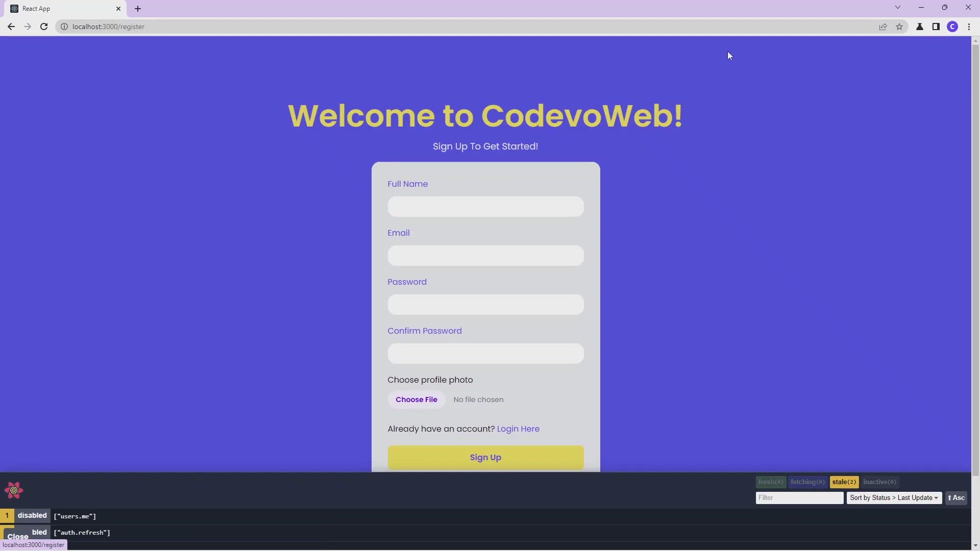
Task: Click the browser forward arrow
Action: 28,27
